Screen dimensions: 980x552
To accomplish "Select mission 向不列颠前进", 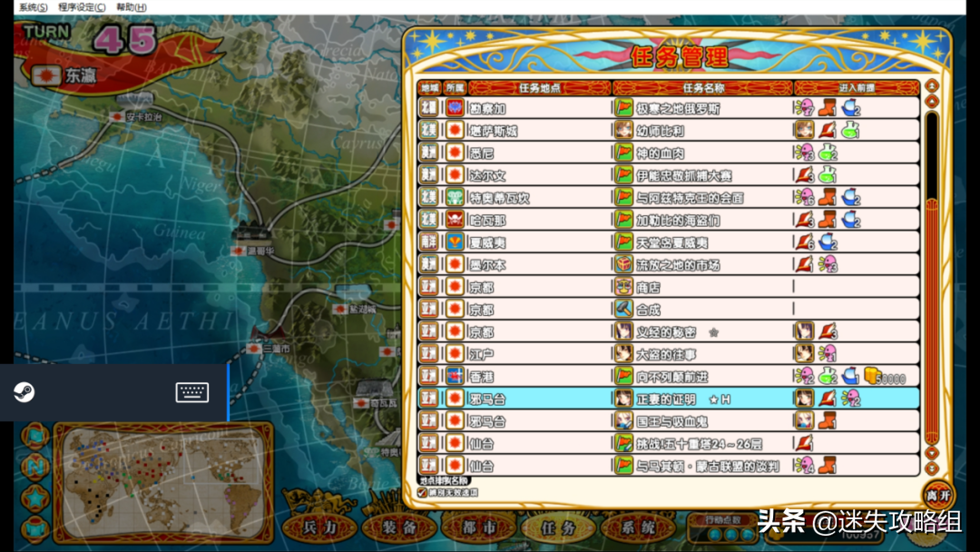I will pos(670,377).
